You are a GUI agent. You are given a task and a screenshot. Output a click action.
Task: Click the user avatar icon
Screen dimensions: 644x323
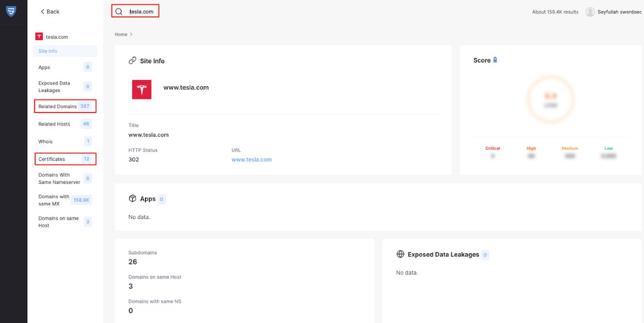pyautogui.click(x=590, y=12)
